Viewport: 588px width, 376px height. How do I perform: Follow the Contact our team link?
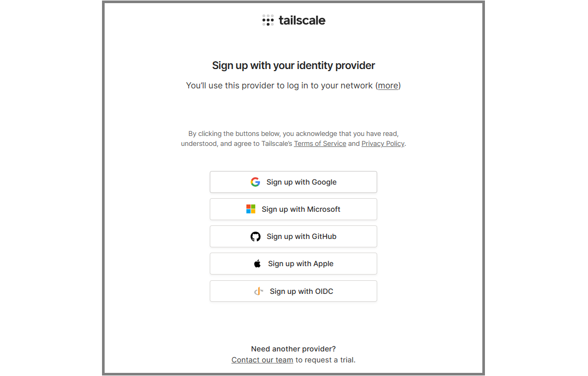[262, 360]
